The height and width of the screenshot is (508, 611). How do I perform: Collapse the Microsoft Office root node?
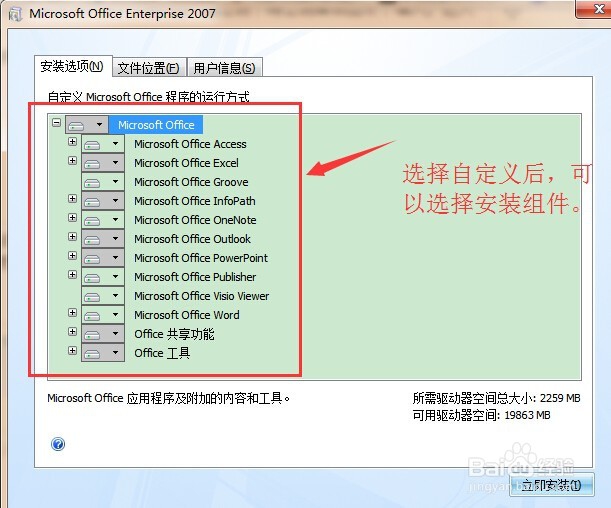click(x=57, y=123)
